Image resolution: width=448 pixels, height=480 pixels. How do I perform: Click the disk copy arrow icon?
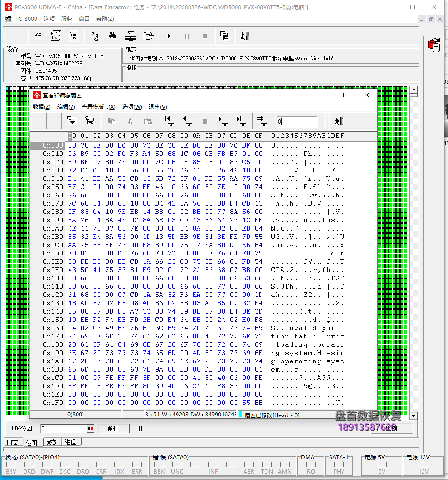coord(148,36)
